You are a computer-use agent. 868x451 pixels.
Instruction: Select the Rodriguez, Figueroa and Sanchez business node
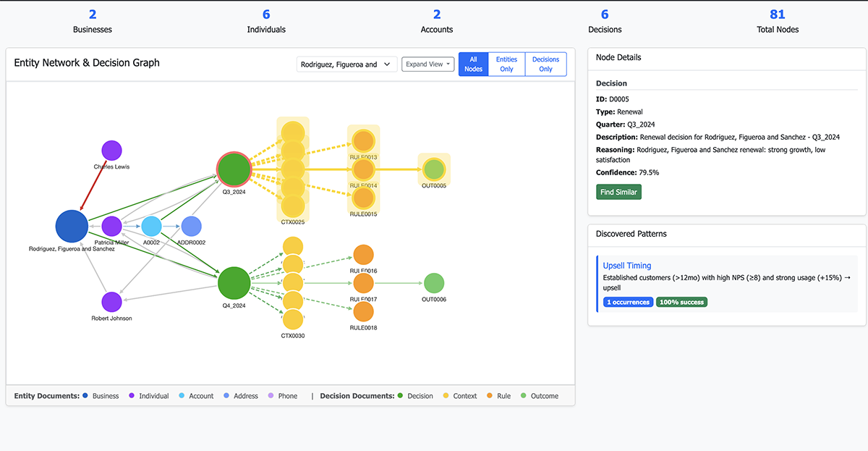[x=72, y=226]
